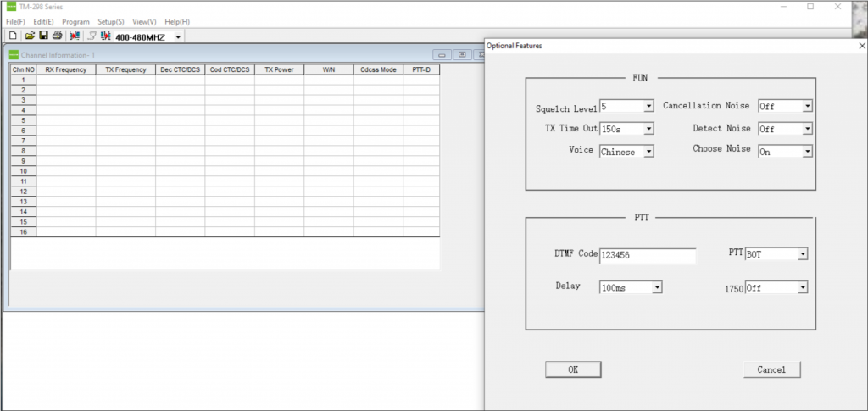Image resolution: width=868 pixels, height=411 pixels.
Task: Click the grayed-out icon before the frequency box
Action: tap(92, 36)
